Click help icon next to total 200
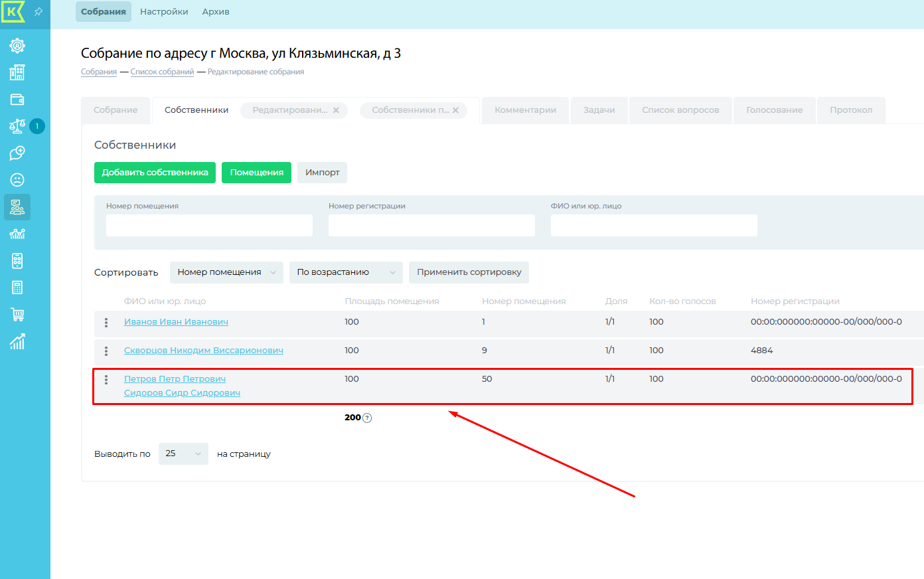Screen dimensions: 924x579 click(367, 418)
